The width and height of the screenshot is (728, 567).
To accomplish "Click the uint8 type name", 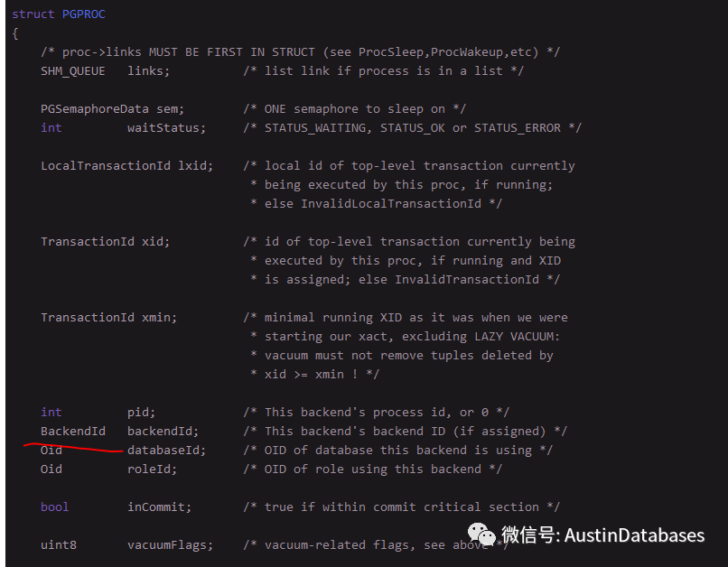I will (59, 544).
